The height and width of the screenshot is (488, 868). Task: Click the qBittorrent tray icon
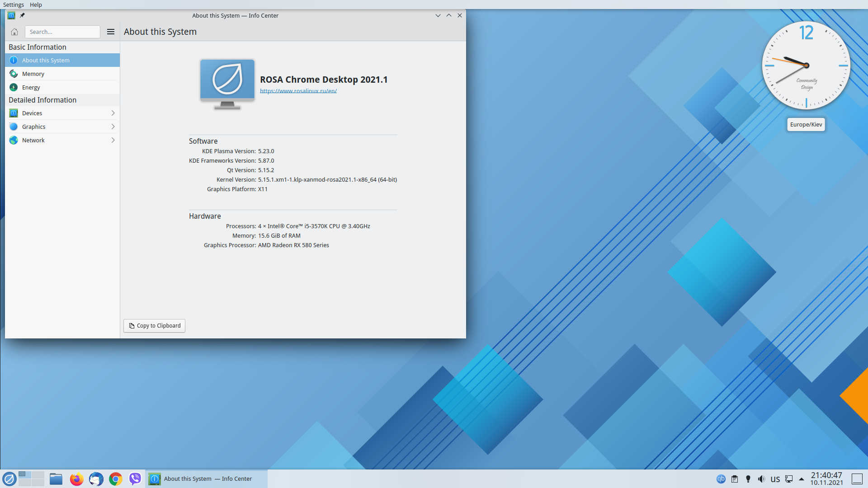[721, 479]
